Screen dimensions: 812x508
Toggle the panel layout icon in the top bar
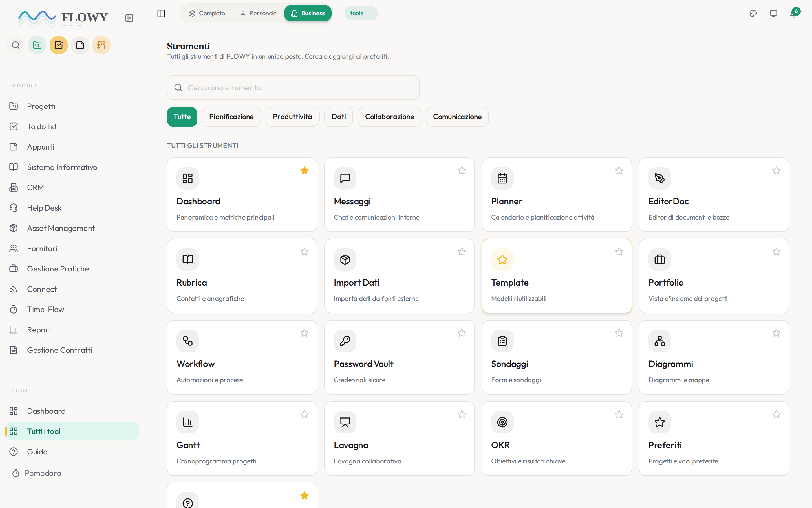coord(161,14)
